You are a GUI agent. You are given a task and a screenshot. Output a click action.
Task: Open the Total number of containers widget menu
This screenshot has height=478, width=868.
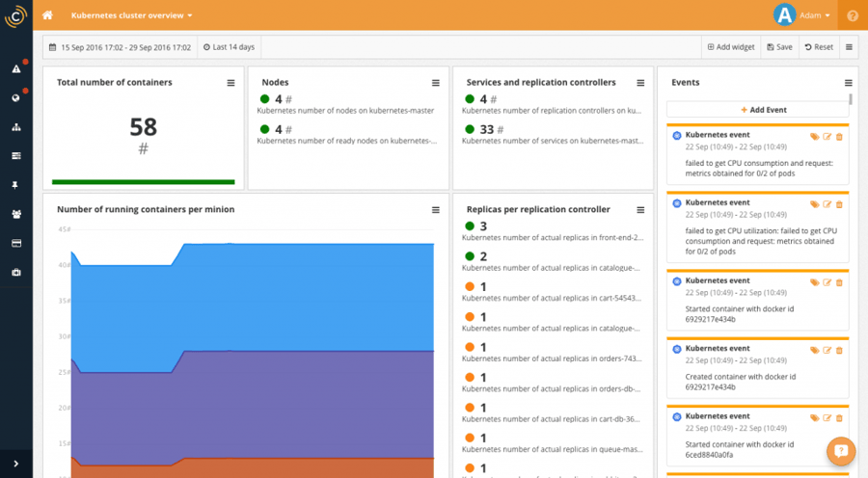coord(231,83)
